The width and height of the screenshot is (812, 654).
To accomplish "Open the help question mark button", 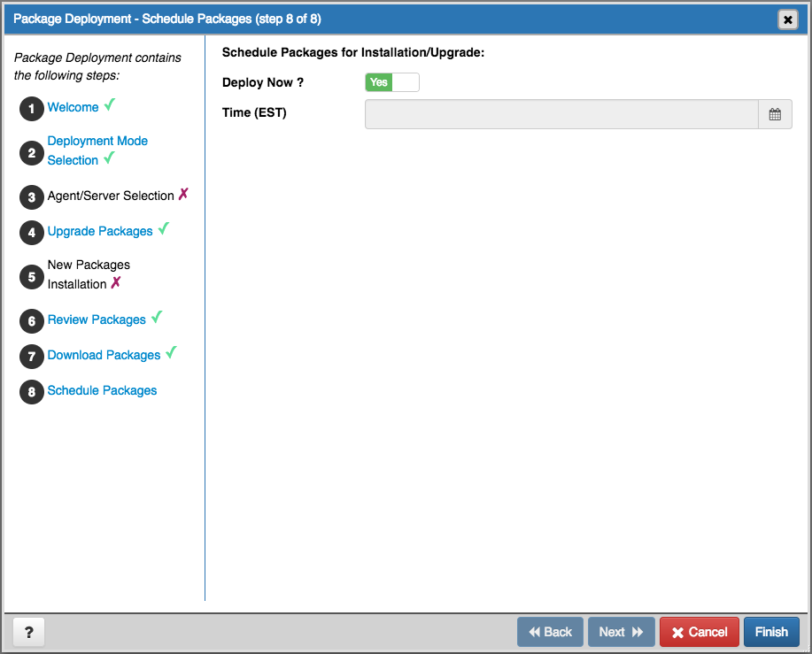I will [x=29, y=632].
